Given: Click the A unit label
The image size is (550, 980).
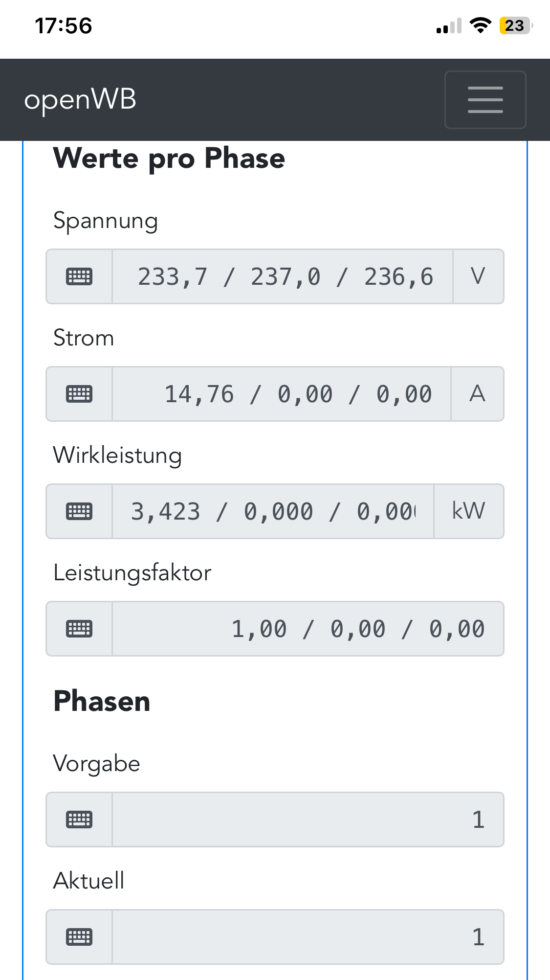Looking at the screenshot, I should (x=477, y=394).
